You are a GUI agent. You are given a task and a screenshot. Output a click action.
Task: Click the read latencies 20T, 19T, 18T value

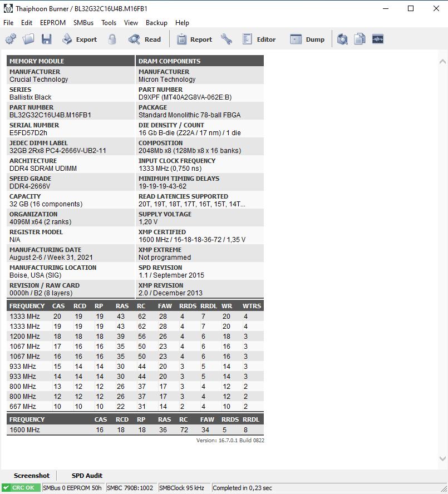pos(191,204)
